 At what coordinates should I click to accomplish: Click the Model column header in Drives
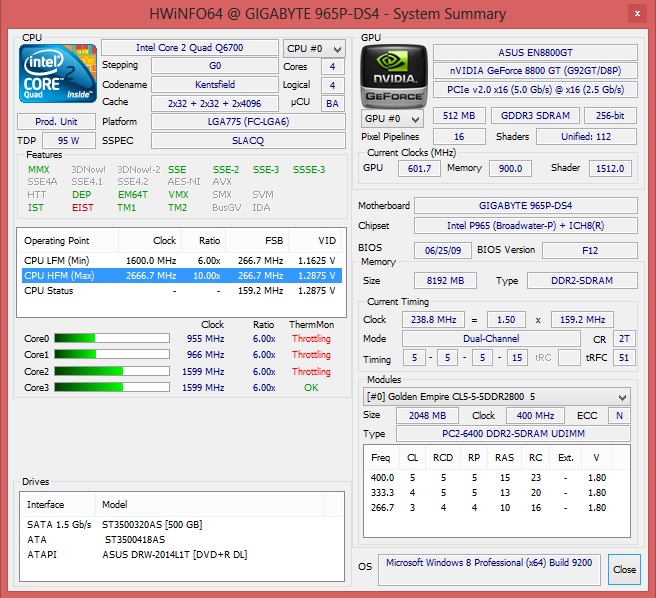pyautogui.click(x=210, y=505)
